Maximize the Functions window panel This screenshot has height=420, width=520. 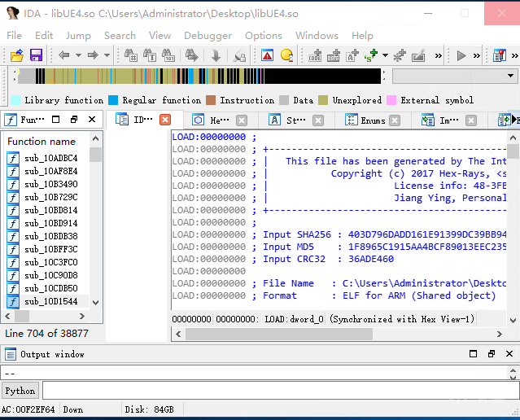55,120
